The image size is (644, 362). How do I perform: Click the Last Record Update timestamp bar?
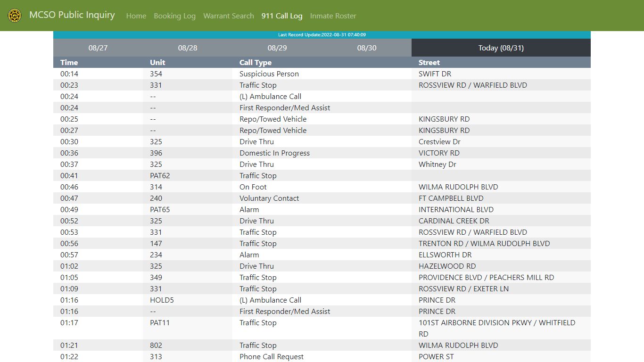click(322, 35)
